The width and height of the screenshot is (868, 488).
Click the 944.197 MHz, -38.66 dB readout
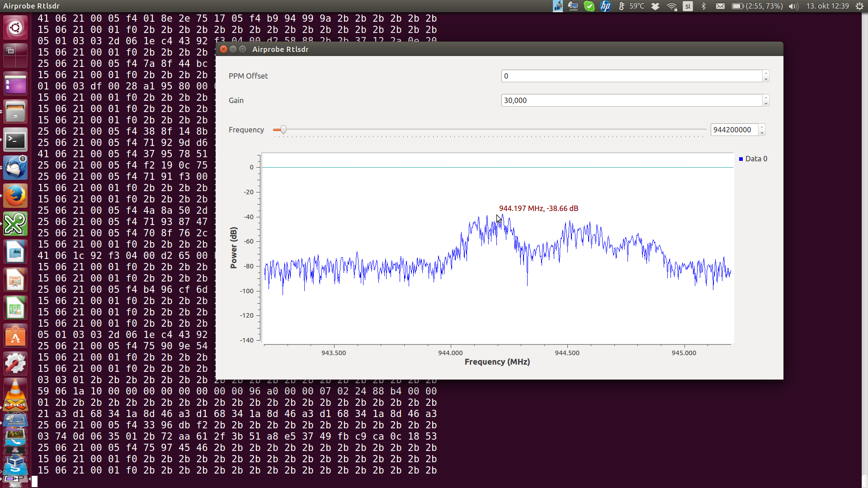[538, 208]
